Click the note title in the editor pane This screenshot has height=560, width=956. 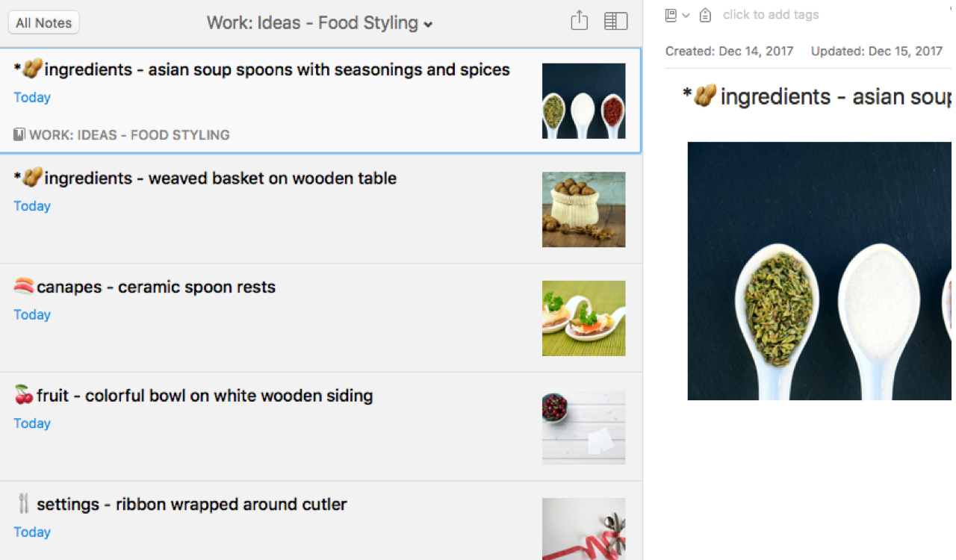pos(818,96)
